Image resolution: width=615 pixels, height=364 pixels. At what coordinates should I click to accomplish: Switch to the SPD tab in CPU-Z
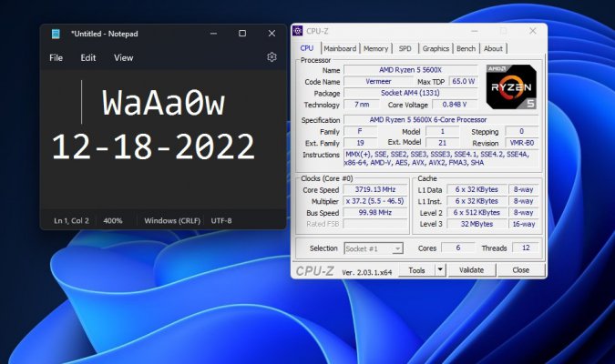[x=405, y=48]
